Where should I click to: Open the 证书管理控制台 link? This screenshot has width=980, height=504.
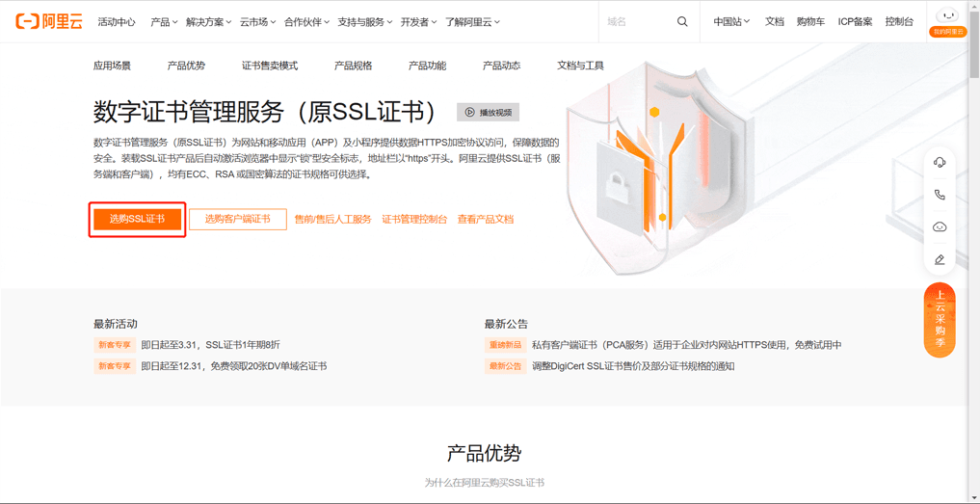(x=414, y=220)
